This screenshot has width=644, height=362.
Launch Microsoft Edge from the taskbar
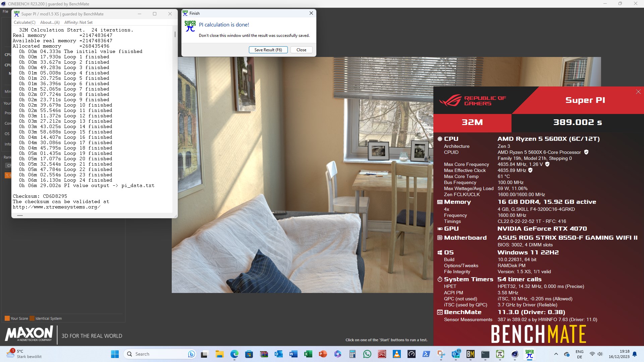coord(234,354)
